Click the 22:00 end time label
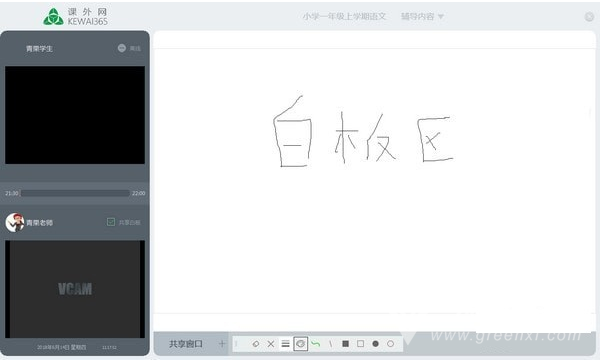 coord(139,193)
